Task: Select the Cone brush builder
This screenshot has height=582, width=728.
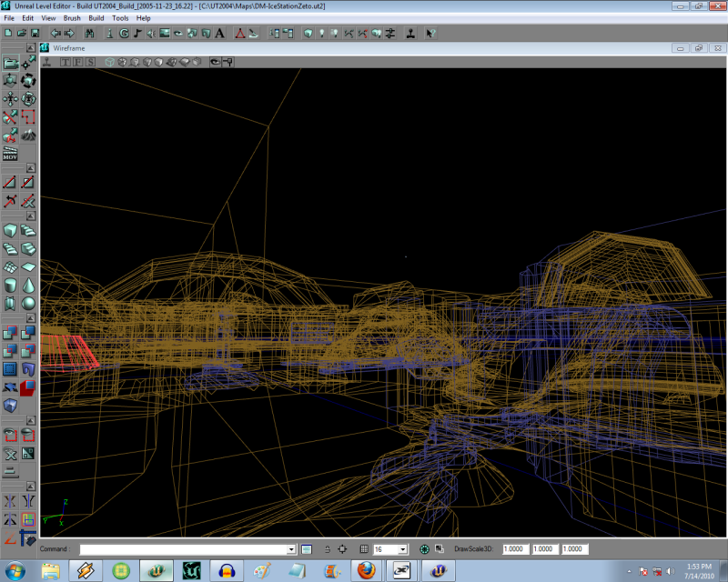Action: tap(29, 285)
